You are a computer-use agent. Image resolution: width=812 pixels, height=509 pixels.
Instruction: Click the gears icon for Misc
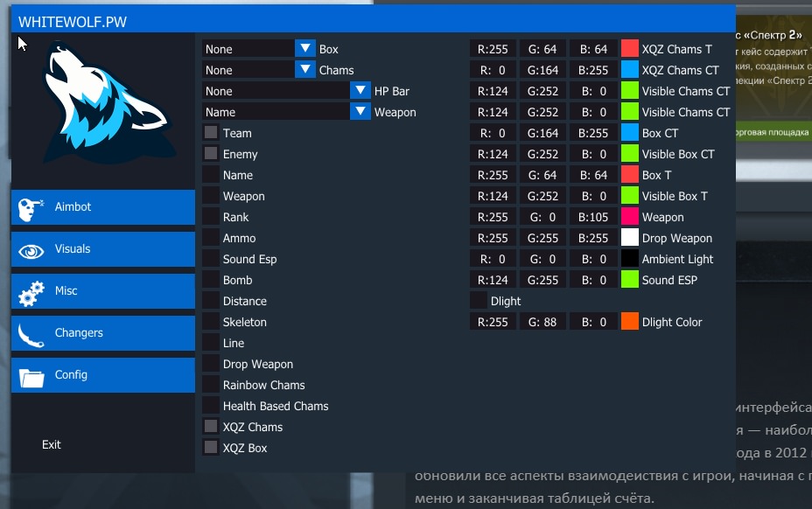tap(31, 292)
